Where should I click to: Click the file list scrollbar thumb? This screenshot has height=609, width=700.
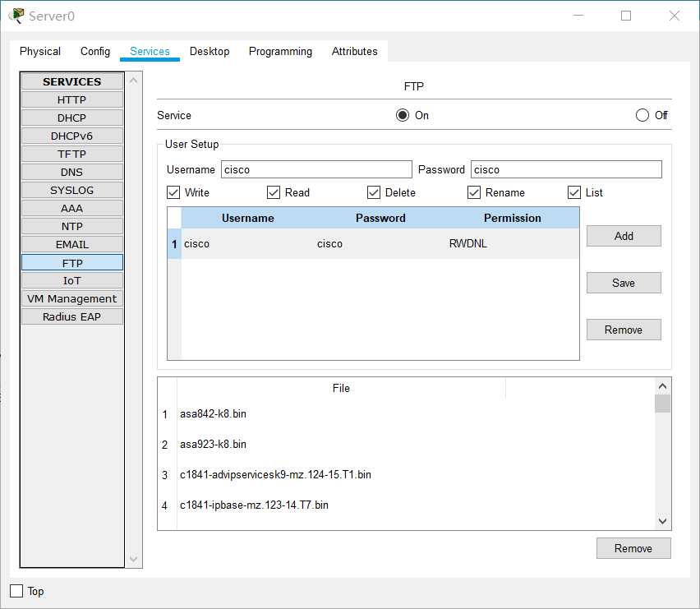pos(662,404)
